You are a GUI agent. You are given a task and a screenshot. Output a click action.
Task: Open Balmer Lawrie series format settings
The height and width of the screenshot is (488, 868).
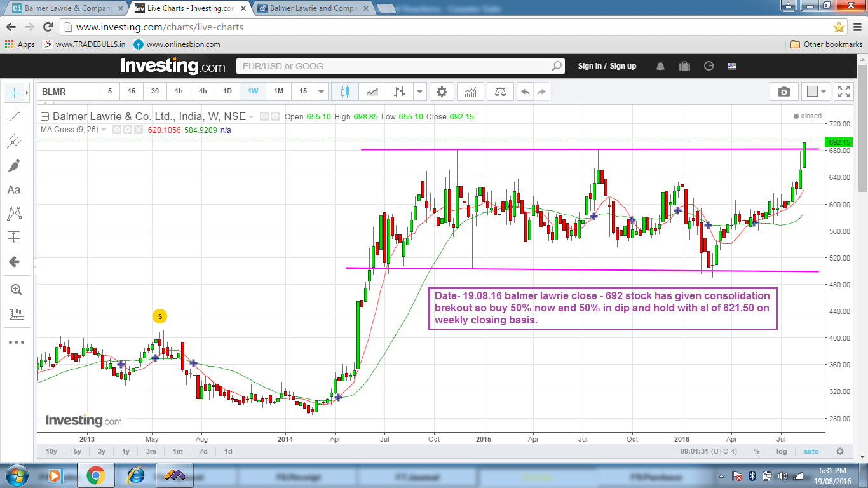point(275,117)
